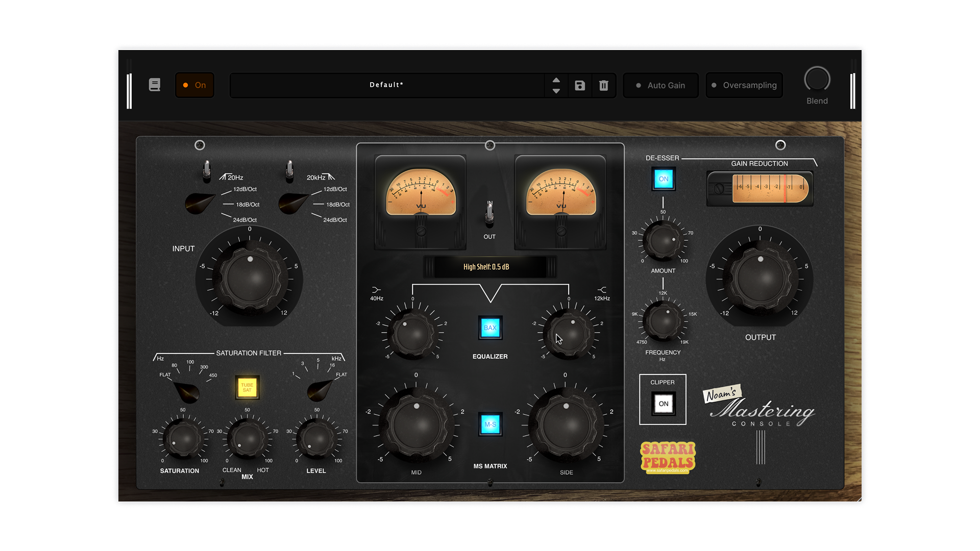980x551 pixels.
Task: Toggle the Clipper ON switch
Action: [663, 404]
